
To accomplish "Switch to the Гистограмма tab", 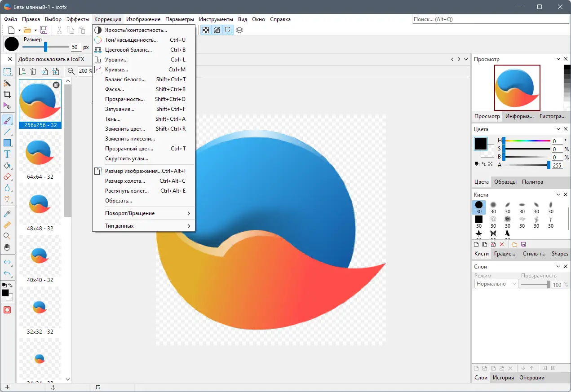I will coord(552,116).
